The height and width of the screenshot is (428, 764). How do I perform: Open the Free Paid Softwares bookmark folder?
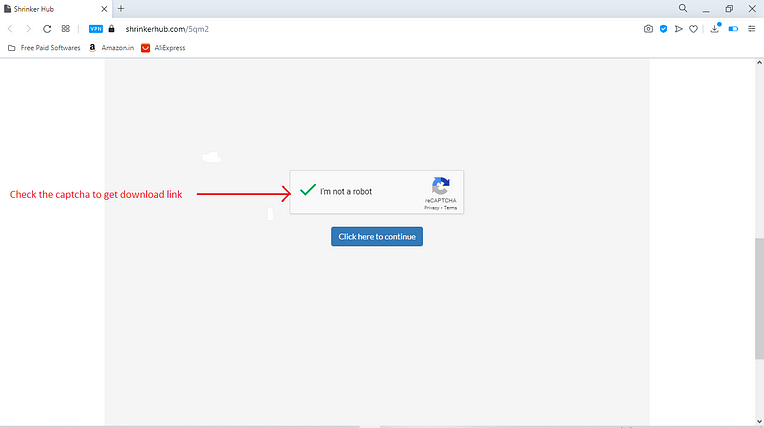click(44, 48)
